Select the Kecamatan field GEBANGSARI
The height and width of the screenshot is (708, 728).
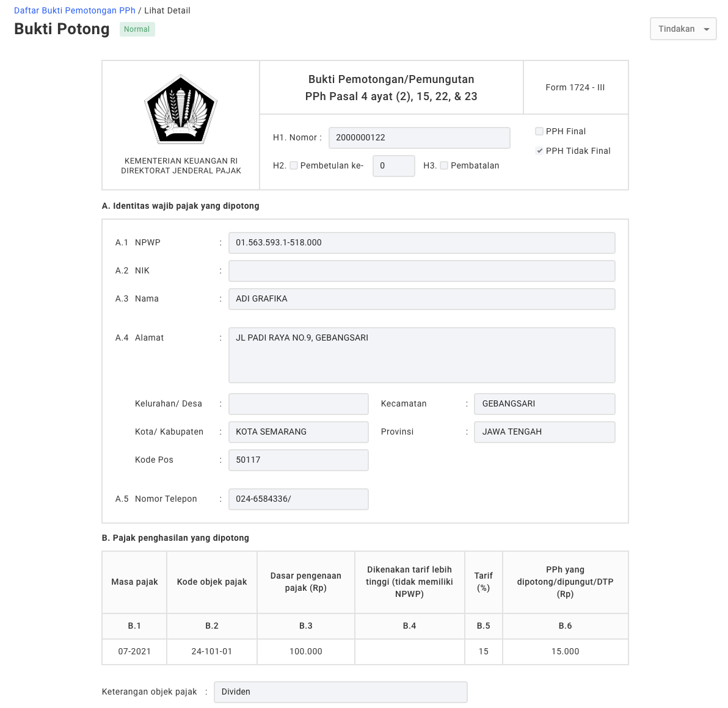[x=545, y=403]
